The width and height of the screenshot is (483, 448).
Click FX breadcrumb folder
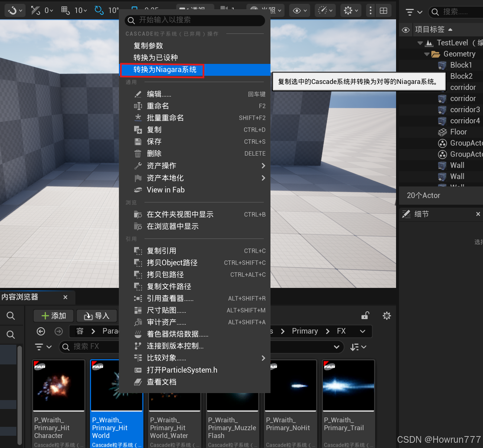click(x=341, y=331)
